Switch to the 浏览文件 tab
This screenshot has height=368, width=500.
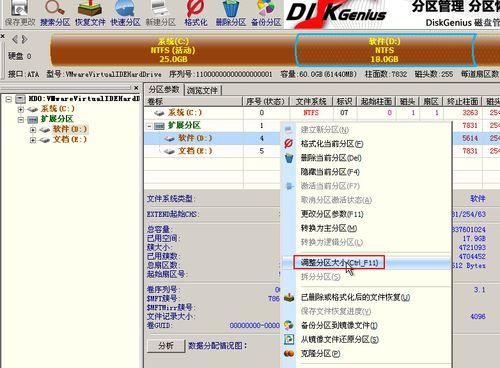(x=202, y=90)
